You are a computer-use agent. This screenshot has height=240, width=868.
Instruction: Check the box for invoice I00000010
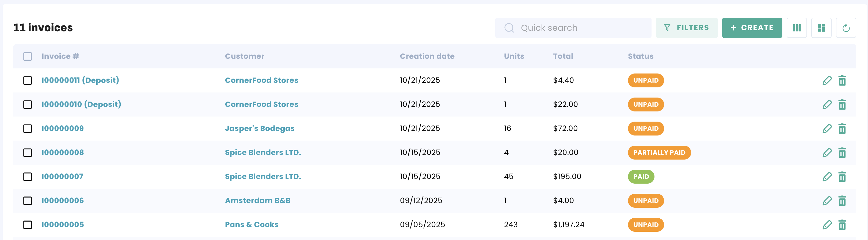[x=28, y=105]
